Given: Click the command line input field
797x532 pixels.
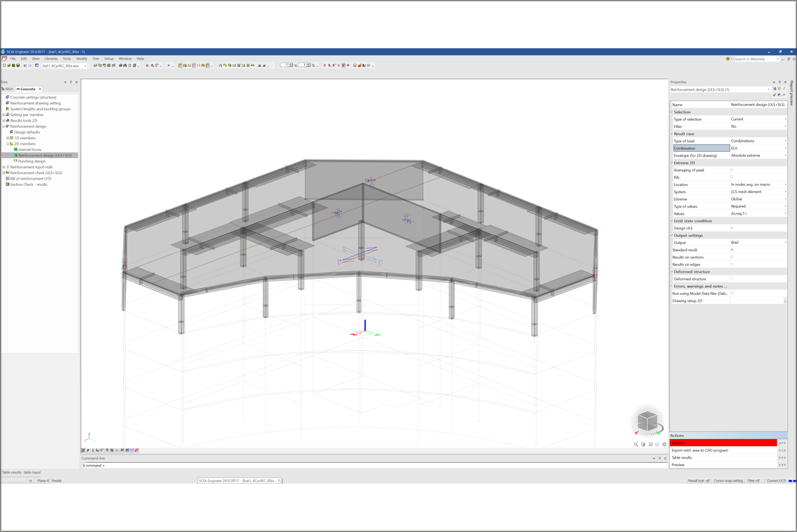Looking at the screenshot, I should pyautogui.click(x=374, y=466).
